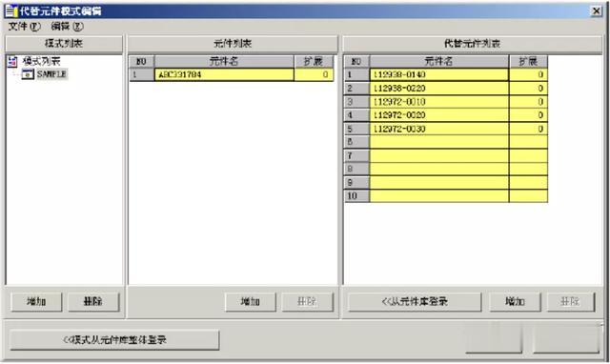This screenshot has height=364, width=610.
Task: Click the 模式列表 root tree icon
Action: point(12,61)
